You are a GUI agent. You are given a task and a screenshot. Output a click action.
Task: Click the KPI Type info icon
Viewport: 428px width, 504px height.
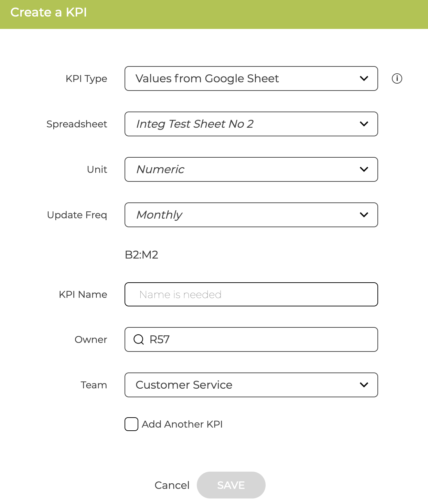pos(397,78)
